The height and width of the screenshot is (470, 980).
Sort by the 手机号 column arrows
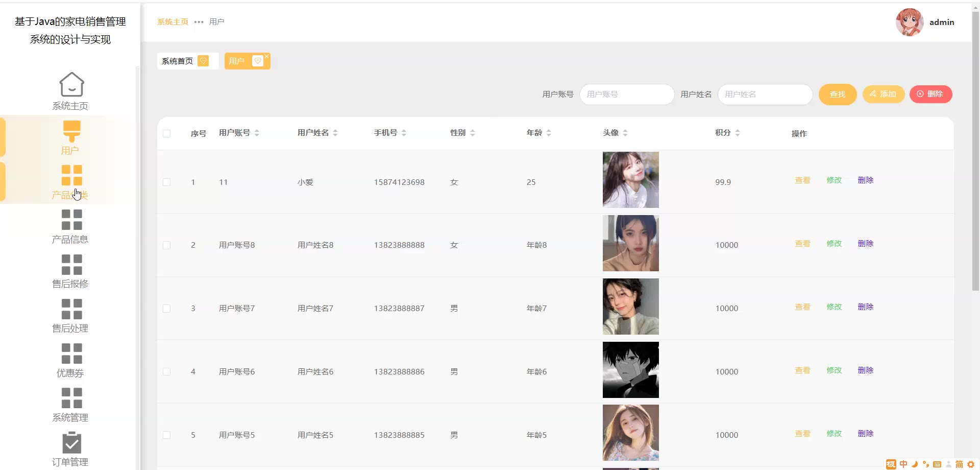coord(404,133)
